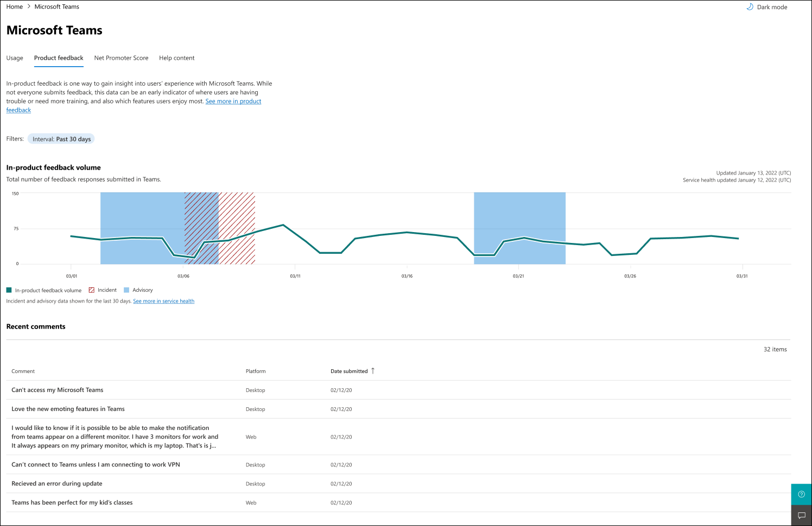Switch to the Usage tab
The height and width of the screenshot is (526, 812).
click(x=15, y=58)
